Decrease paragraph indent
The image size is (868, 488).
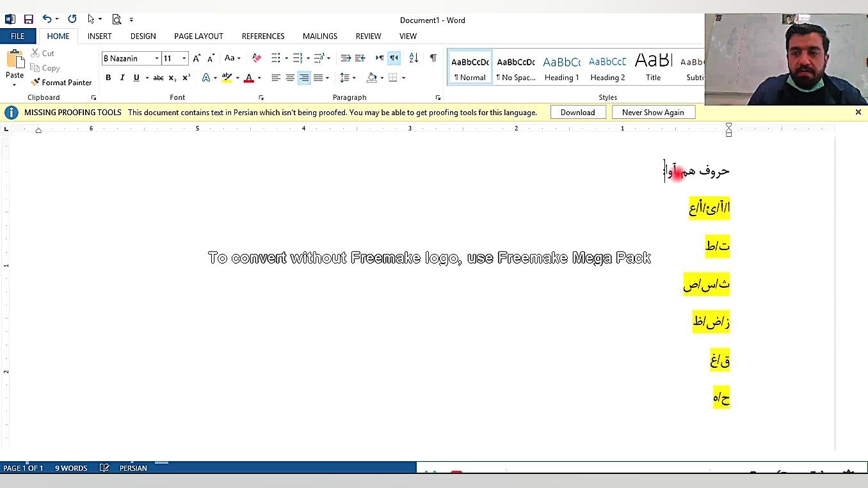(346, 58)
